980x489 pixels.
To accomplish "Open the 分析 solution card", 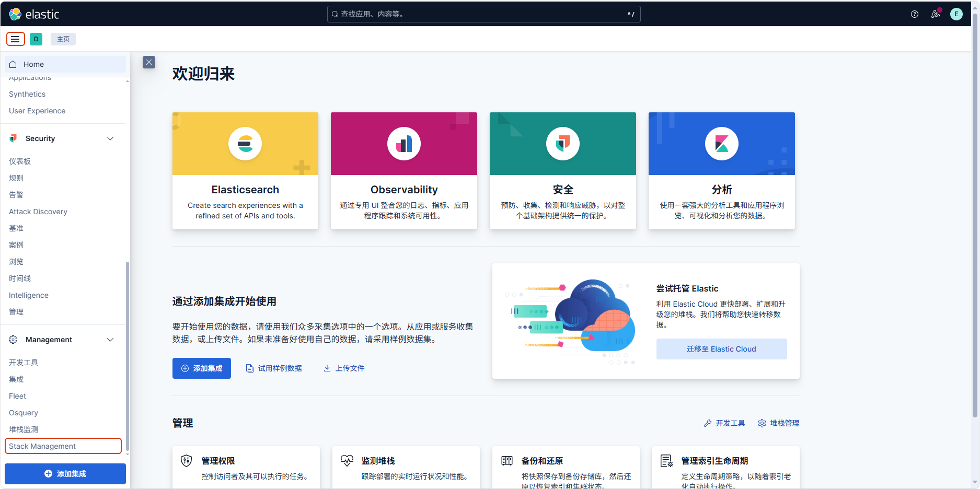I will (x=722, y=171).
